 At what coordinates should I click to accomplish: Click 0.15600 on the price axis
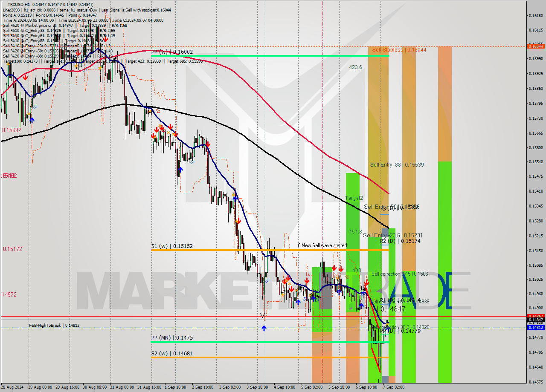[536, 148]
